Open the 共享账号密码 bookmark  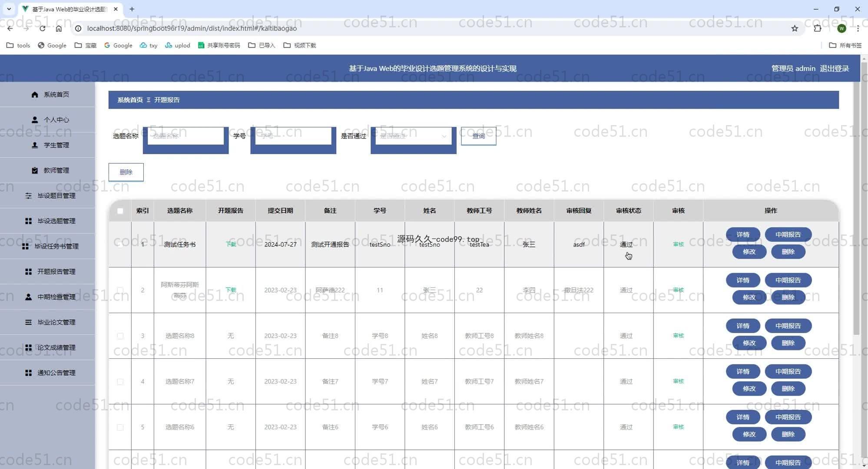pos(219,45)
